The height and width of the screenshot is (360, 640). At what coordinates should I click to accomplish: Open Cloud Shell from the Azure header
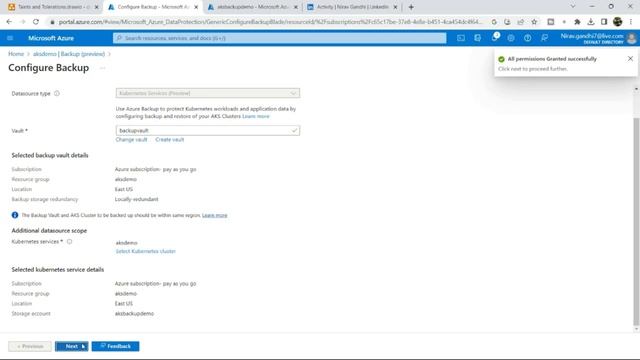click(x=461, y=38)
